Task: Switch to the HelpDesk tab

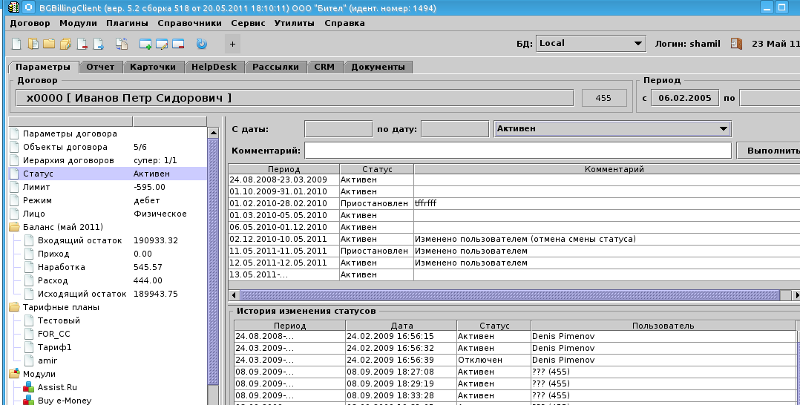Action: (x=214, y=67)
